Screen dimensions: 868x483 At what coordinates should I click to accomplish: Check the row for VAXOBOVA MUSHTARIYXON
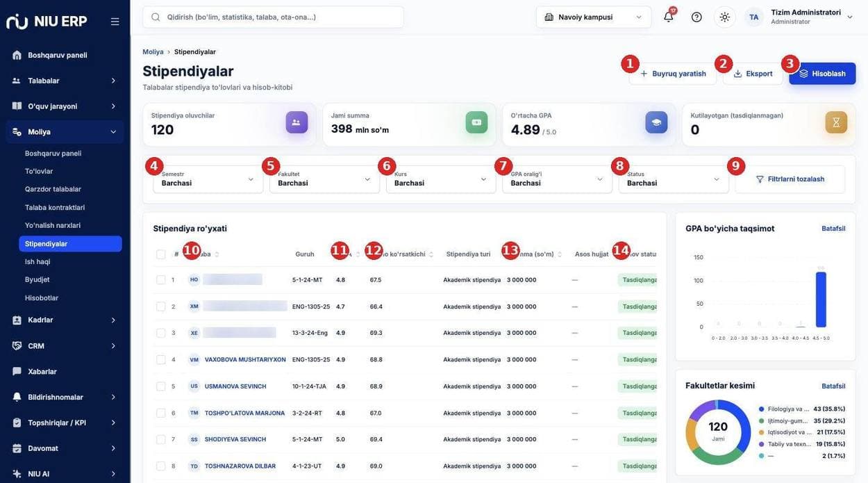pos(161,360)
